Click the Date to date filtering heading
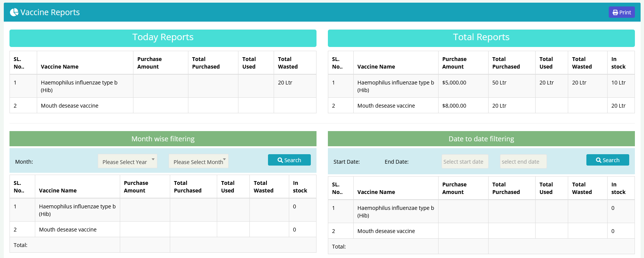 pos(481,139)
